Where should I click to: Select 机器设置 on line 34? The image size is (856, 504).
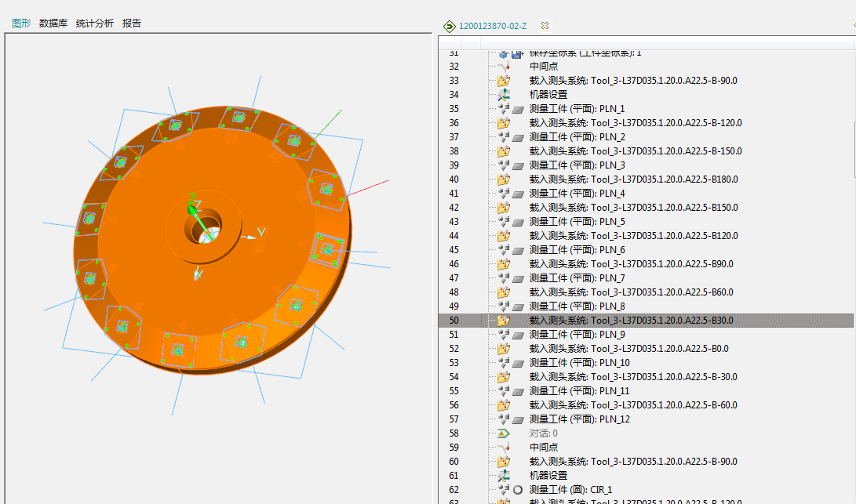click(x=548, y=94)
